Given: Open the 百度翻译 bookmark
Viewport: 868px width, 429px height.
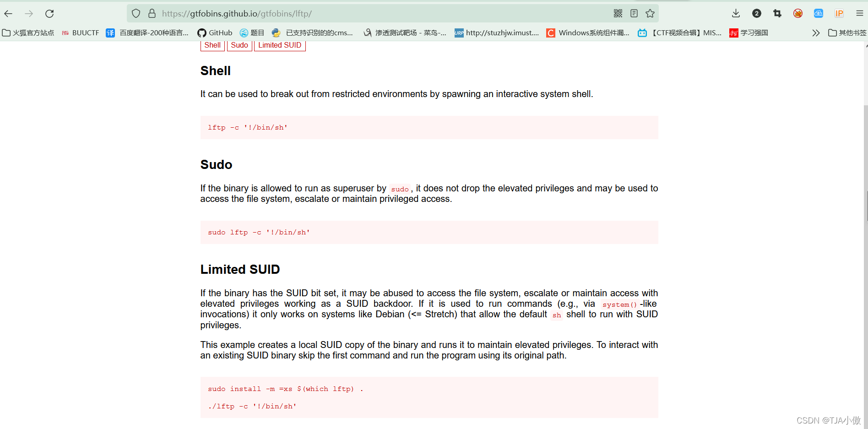Looking at the screenshot, I should pyautogui.click(x=147, y=33).
